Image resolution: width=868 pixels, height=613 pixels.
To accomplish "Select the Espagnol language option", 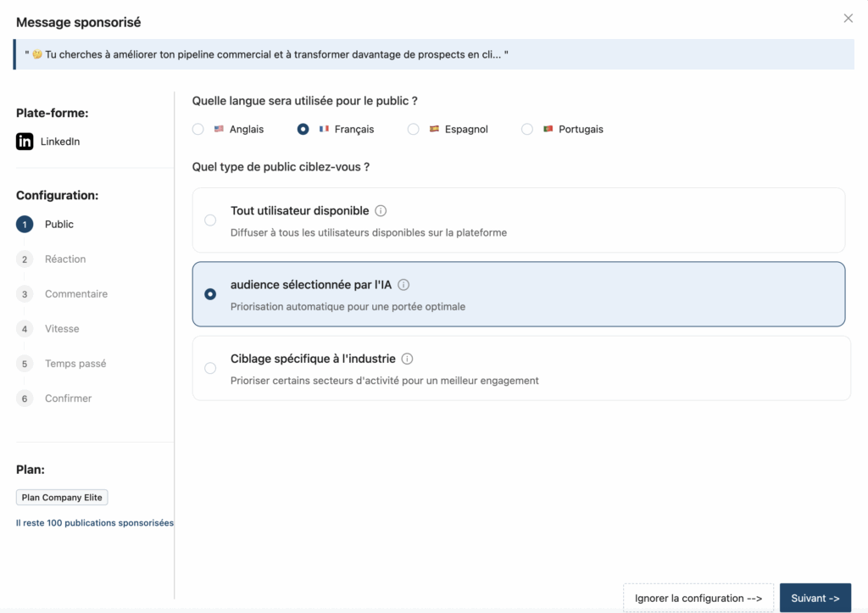I will (413, 129).
